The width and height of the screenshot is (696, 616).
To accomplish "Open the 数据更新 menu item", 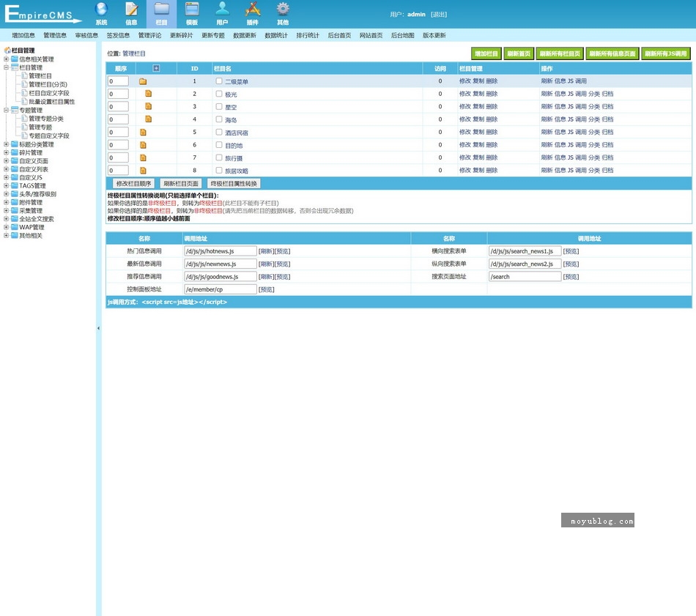I will [245, 35].
